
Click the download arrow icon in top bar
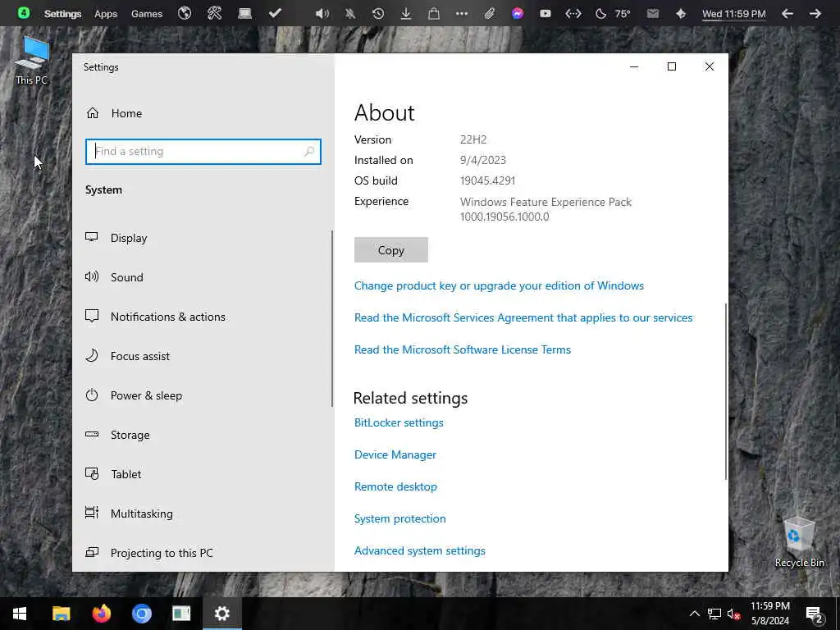pyautogui.click(x=406, y=13)
